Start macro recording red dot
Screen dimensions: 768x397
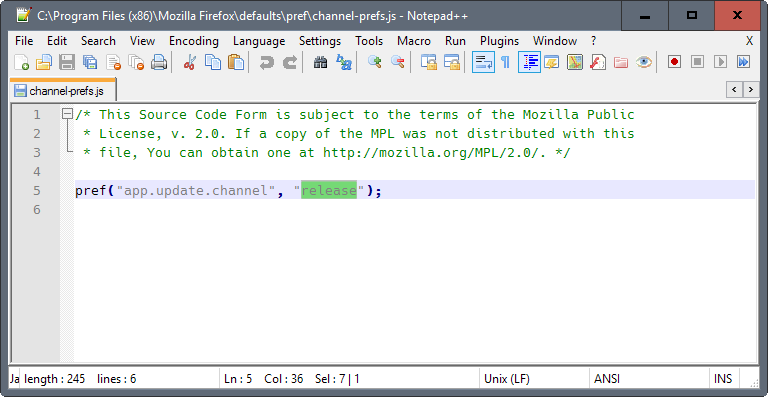click(674, 62)
